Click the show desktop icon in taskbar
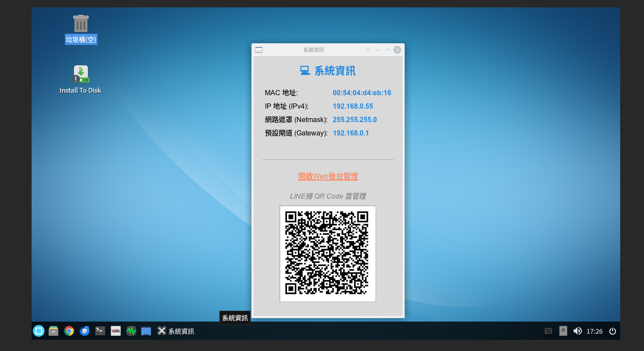The width and height of the screenshot is (644, 351). (x=146, y=331)
